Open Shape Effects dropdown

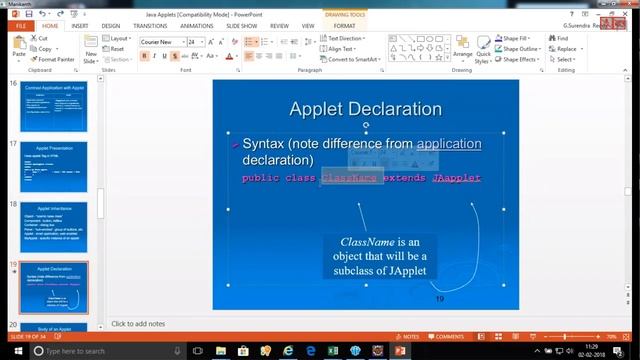click(x=517, y=59)
